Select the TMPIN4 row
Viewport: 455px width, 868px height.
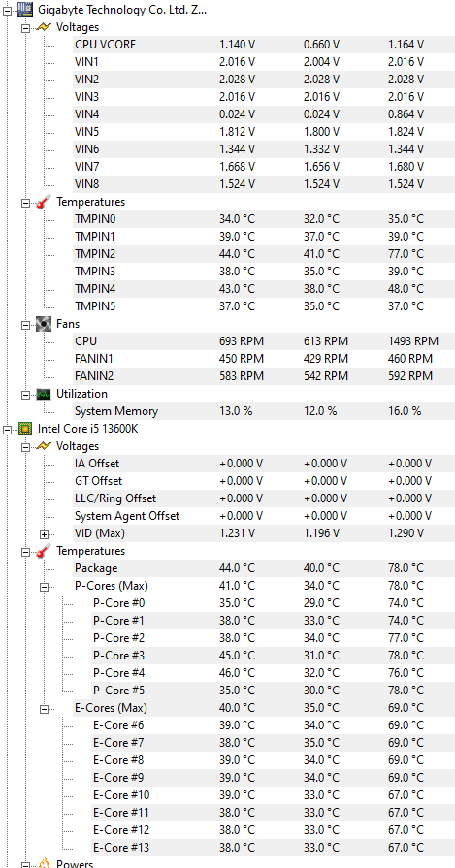[x=263, y=289]
